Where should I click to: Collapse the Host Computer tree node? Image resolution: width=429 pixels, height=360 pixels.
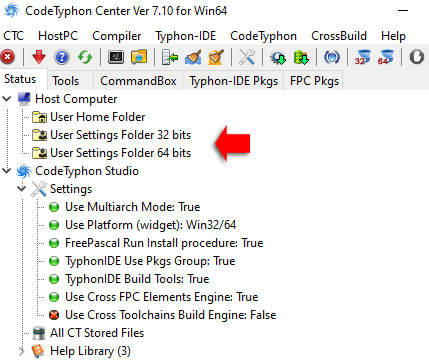pyautogui.click(x=7, y=99)
